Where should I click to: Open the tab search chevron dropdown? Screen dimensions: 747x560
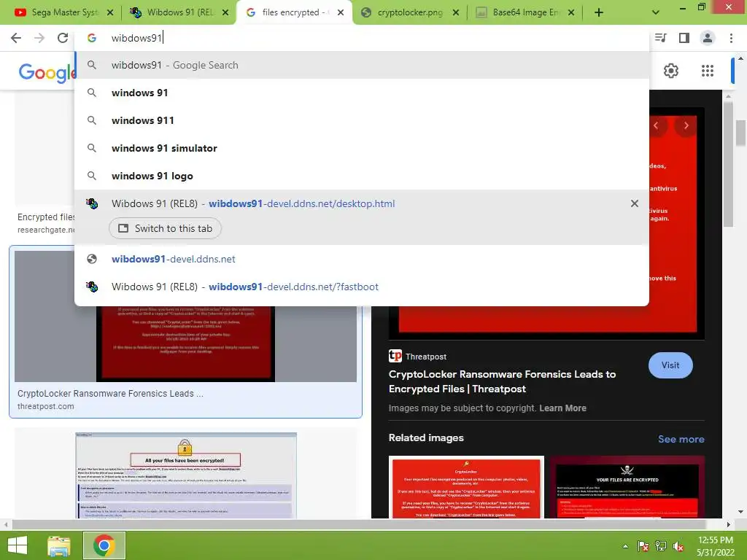pyautogui.click(x=656, y=12)
